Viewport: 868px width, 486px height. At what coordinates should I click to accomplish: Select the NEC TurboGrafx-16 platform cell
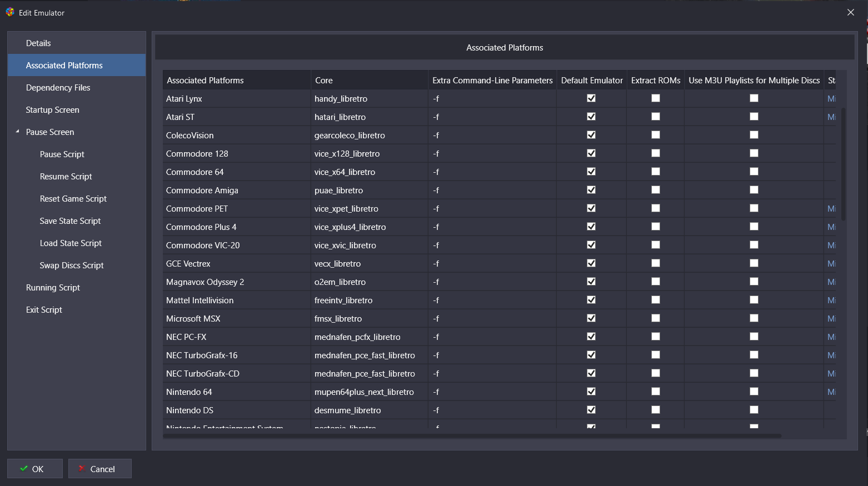237,355
